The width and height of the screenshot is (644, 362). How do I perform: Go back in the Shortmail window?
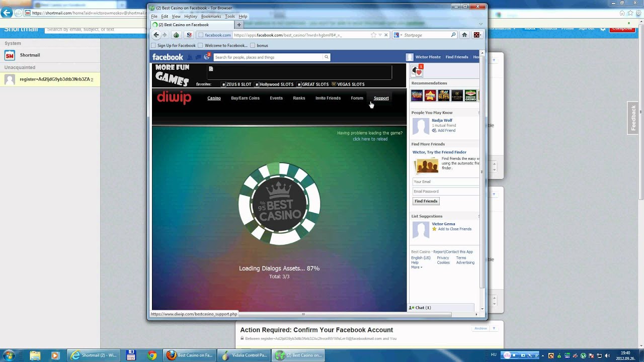click(7, 13)
